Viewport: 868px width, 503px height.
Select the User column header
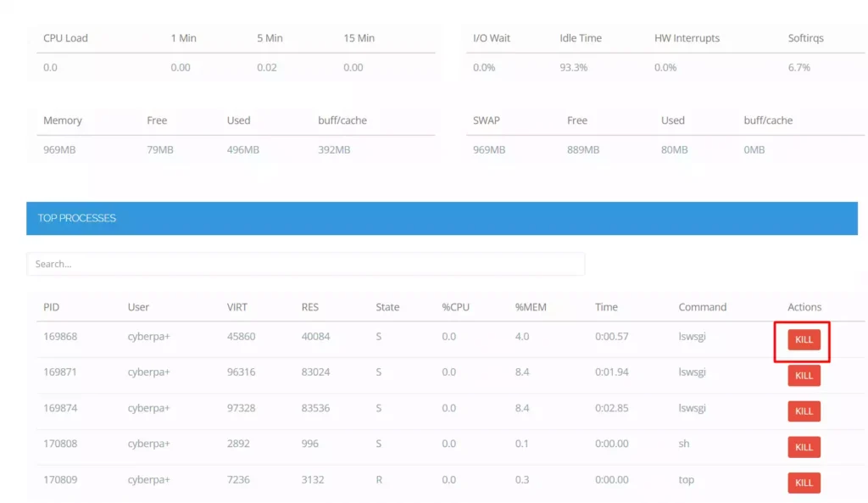tap(138, 307)
